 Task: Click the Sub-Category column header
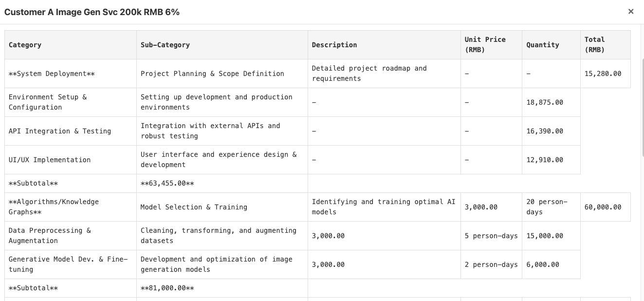(165, 45)
